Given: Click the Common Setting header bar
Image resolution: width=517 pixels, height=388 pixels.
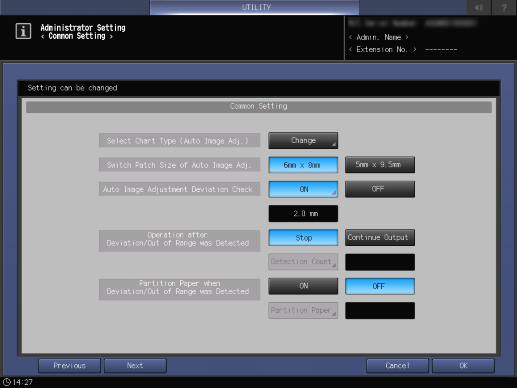Looking at the screenshot, I should [x=259, y=107].
